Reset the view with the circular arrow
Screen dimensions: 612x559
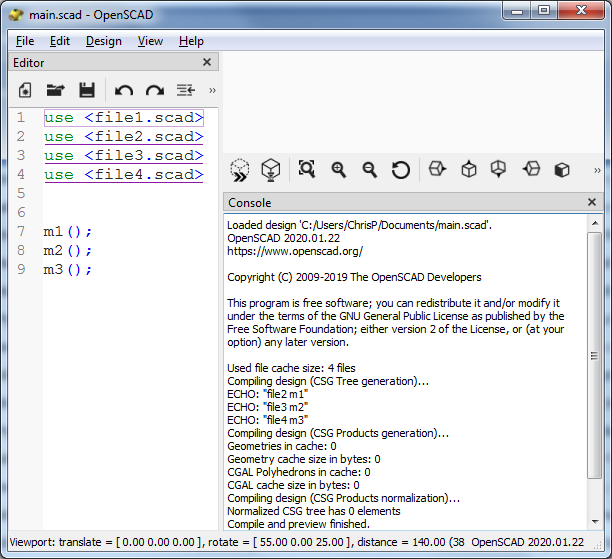[400, 170]
